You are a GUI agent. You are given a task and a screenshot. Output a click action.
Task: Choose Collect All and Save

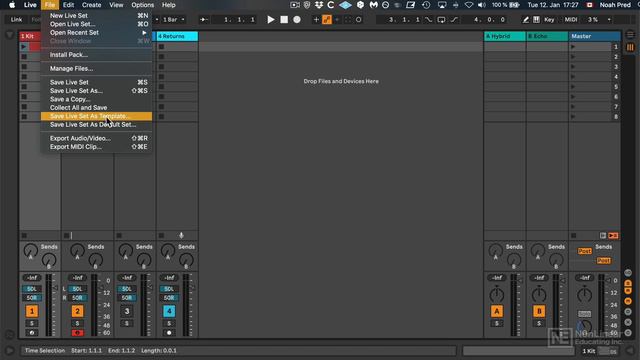tap(96, 108)
